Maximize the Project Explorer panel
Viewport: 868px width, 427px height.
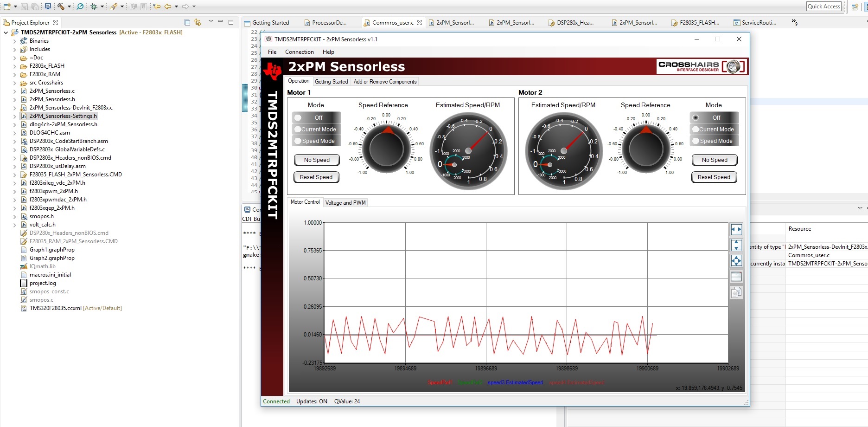231,22
